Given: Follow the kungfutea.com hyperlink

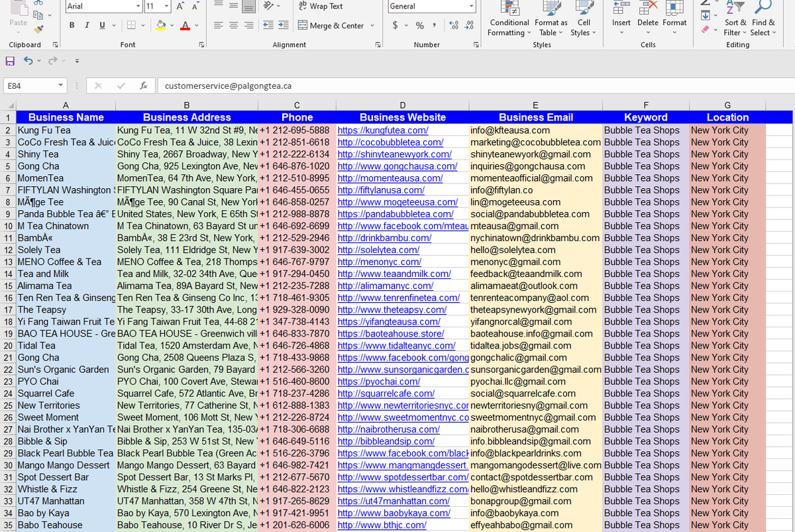Looking at the screenshot, I should (383, 130).
